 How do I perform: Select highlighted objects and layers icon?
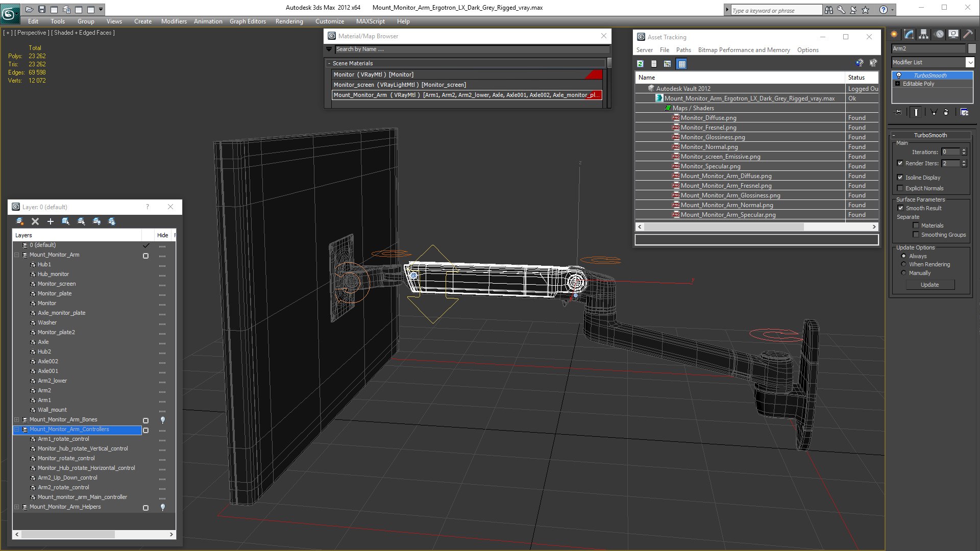point(66,221)
